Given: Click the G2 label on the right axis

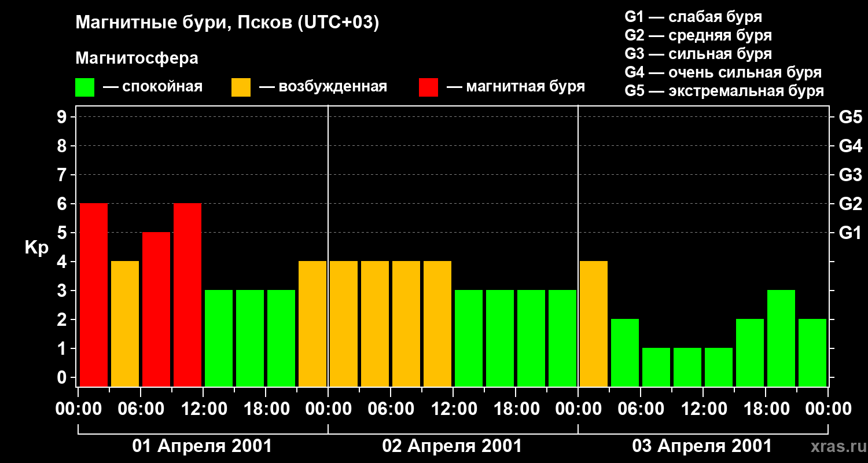Looking at the screenshot, I should click(x=850, y=204).
